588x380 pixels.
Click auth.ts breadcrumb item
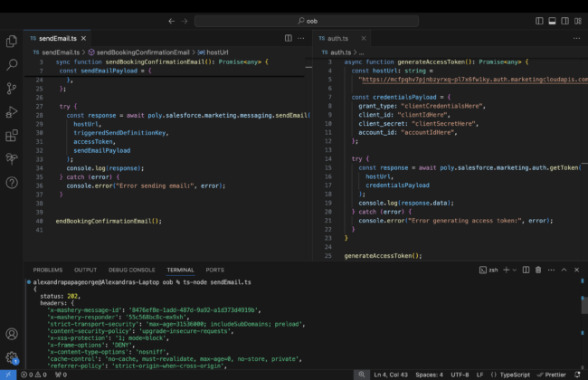(x=337, y=52)
